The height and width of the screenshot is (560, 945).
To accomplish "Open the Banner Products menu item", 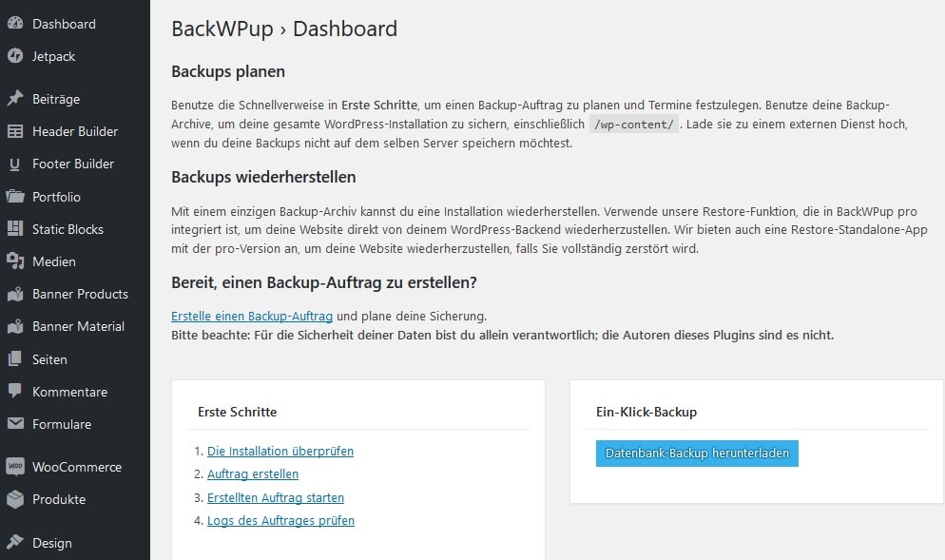I will coord(80,294).
